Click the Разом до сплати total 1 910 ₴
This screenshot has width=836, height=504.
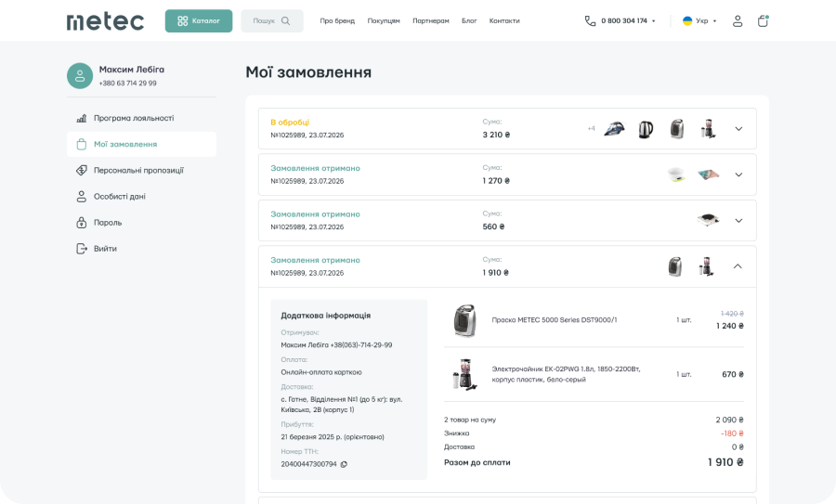coord(725,462)
